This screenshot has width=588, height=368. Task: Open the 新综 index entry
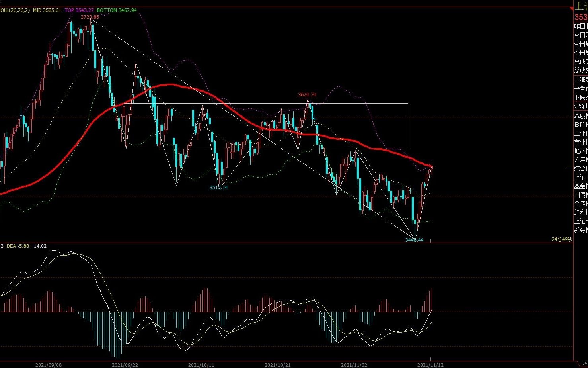pos(581,230)
